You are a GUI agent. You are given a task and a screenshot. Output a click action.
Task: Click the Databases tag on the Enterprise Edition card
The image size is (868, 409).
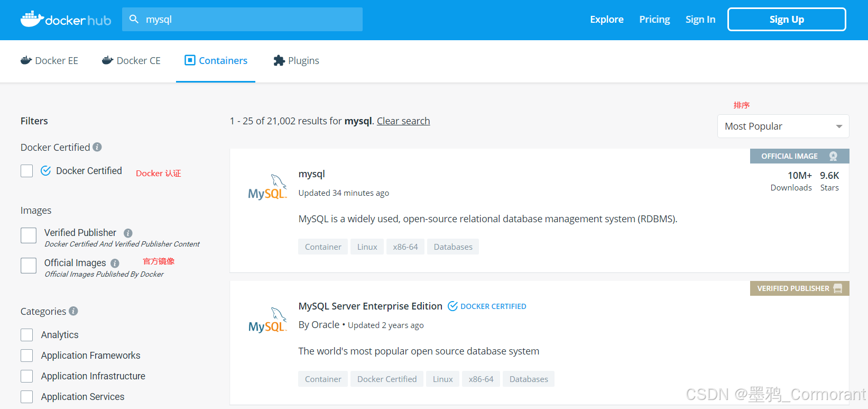click(529, 379)
